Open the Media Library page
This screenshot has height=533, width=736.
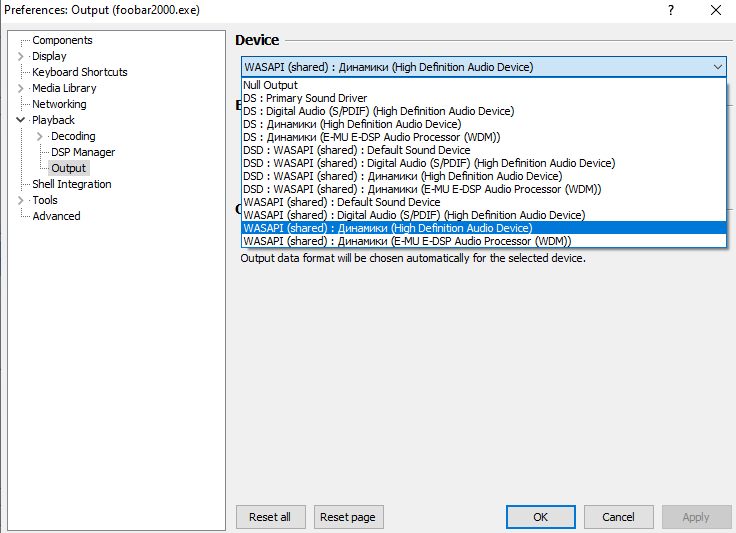[64, 88]
